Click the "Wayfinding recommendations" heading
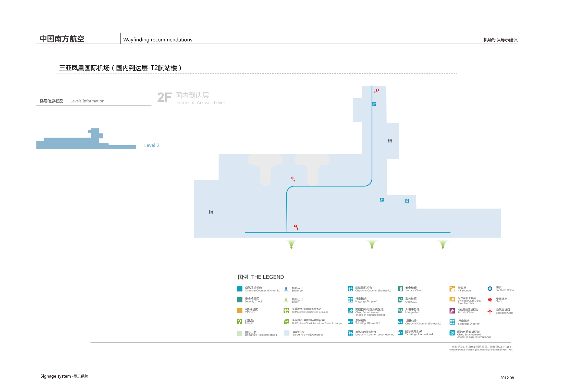The width and height of the screenshot is (588, 383). [x=158, y=39]
